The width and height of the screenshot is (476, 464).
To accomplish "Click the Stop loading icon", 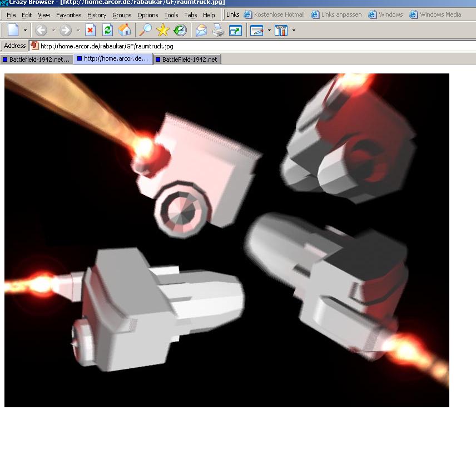I will [x=90, y=30].
